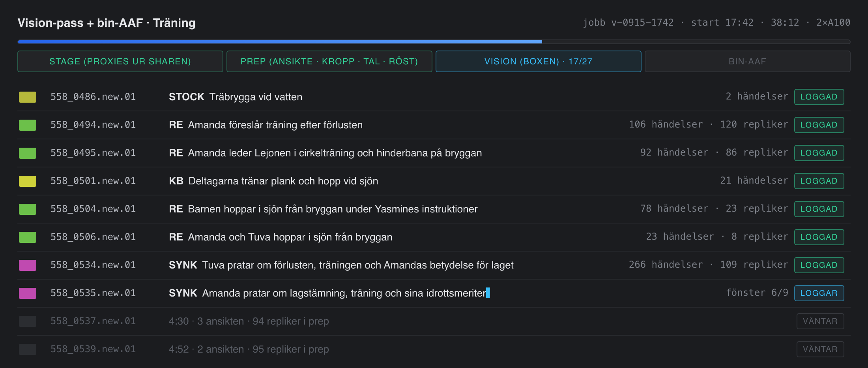Click the cirkelträning och hinderbana description

coord(335,153)
